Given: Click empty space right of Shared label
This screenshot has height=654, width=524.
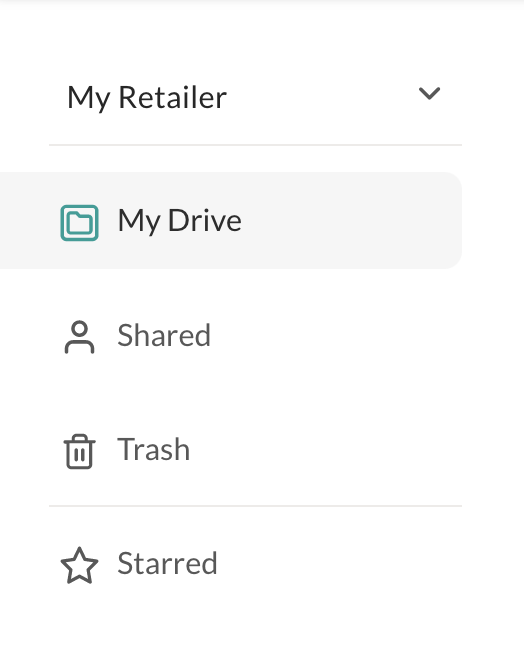Looking at the screenshot, I should pyautogui.click(x=336, y=335).
